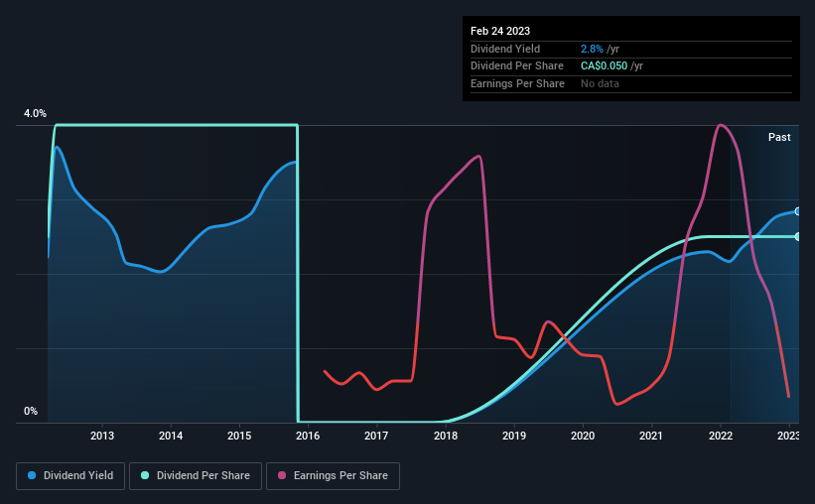Click the blue Dividend Yield endpoint marker
Image resolution: width=815 pixels, height=504 pixels.
pos(798,211)
